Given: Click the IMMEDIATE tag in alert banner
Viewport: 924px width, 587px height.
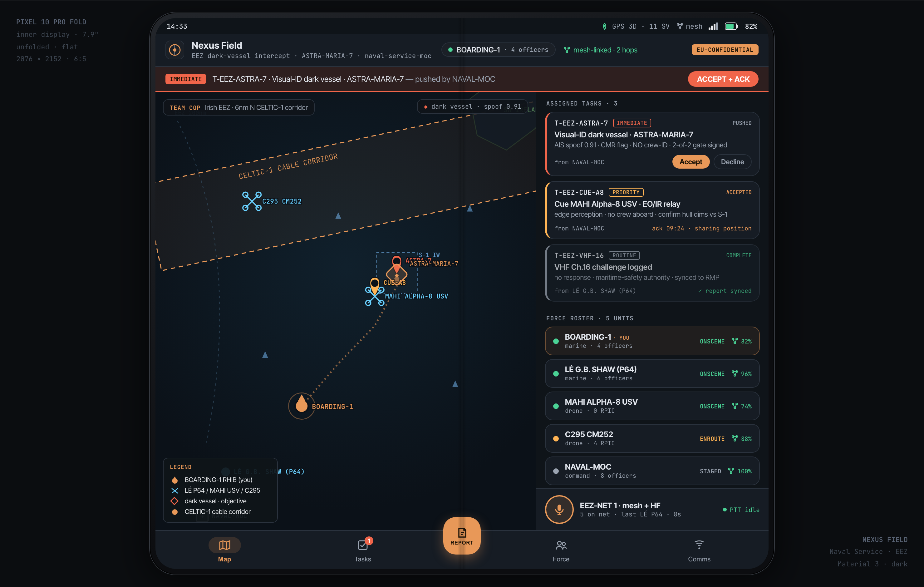Looking at the screenshot, I should click(x=186, y=79).
